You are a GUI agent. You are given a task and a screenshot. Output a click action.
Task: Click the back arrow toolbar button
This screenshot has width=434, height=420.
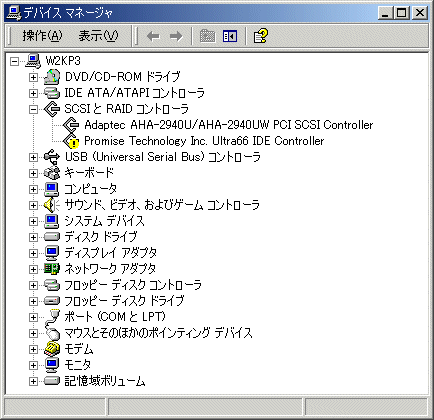coord(153,36)
